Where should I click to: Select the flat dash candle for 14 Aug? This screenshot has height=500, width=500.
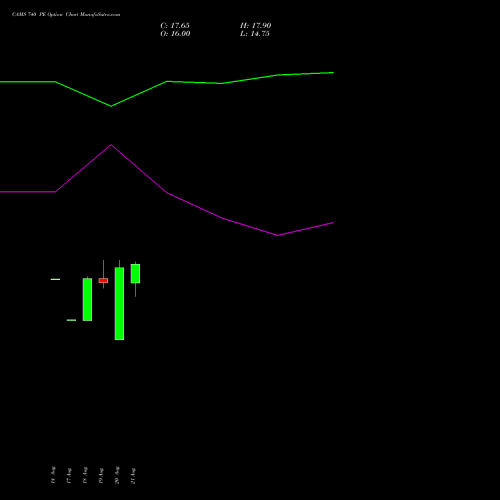pos(55,279)
